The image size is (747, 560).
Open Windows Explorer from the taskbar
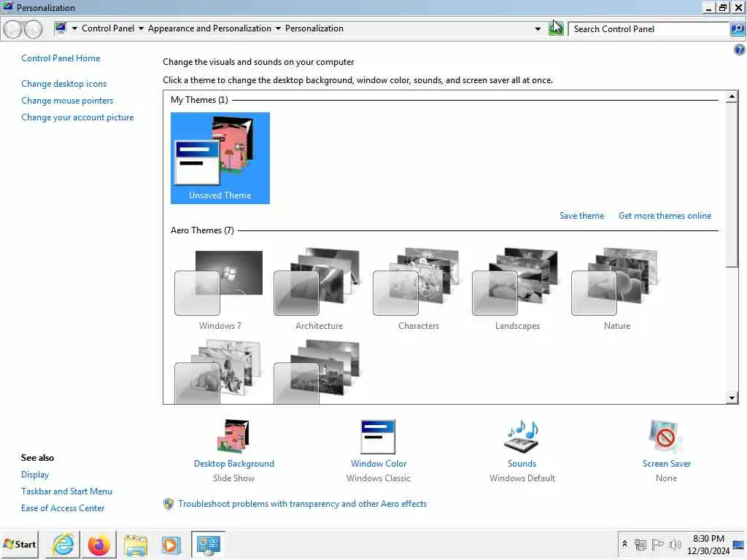tap(135, 544)
